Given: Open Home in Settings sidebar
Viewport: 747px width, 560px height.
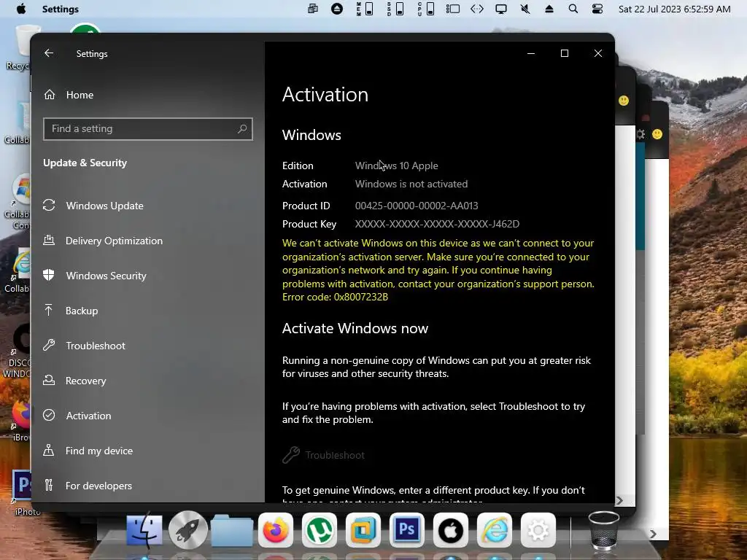Looking at the screenshot, I should click(80, 95).
